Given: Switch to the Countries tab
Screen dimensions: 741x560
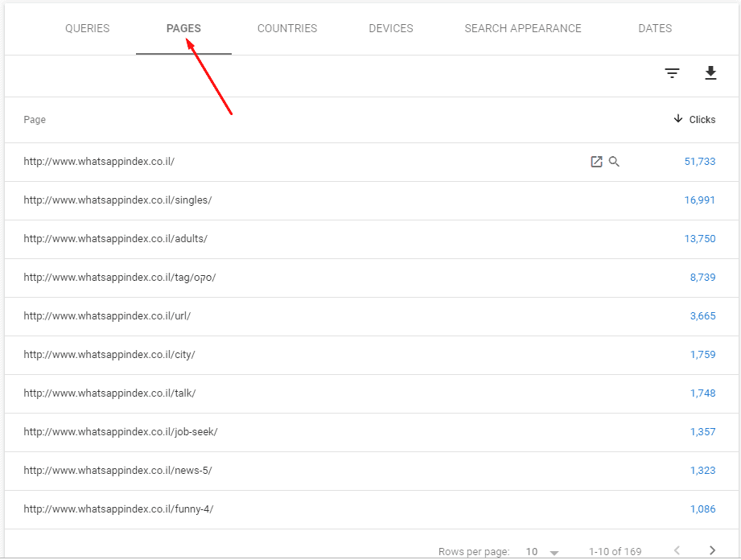Looking at the screenshot, I should point(287,28).
